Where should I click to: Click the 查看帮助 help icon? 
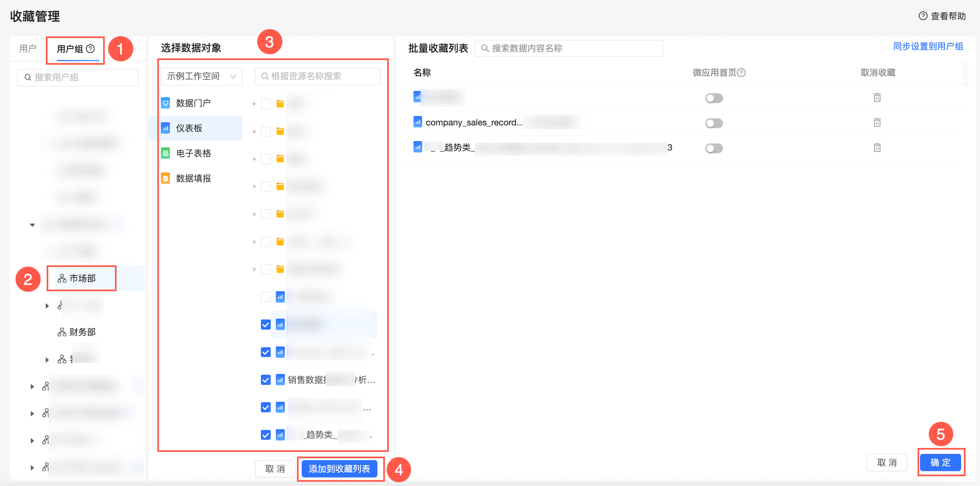pyautogui.click(x=923, y=16)
